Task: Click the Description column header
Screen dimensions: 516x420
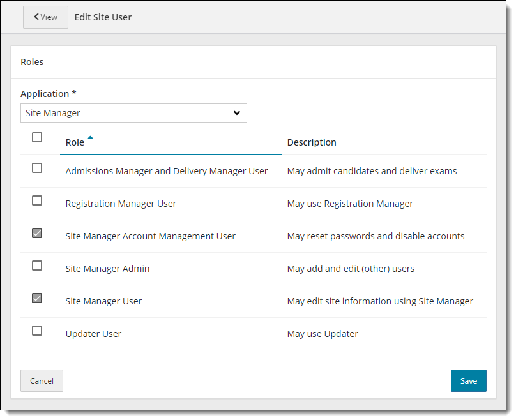Action: coord(312,142)
